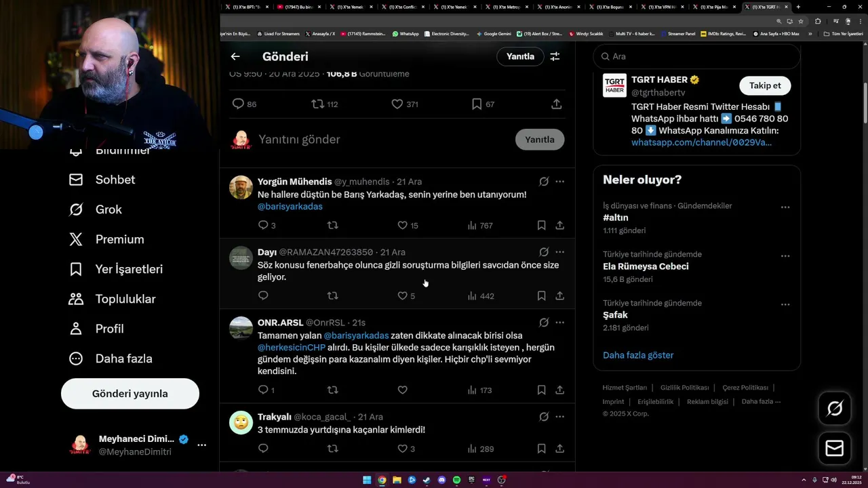Bookmark the ONR.ARSL reply
The image size is (868, 488).
541,390
